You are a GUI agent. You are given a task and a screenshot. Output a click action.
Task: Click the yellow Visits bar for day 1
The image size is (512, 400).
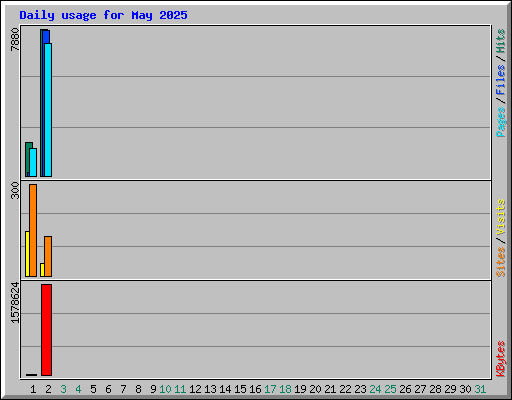tap(27, 254)
